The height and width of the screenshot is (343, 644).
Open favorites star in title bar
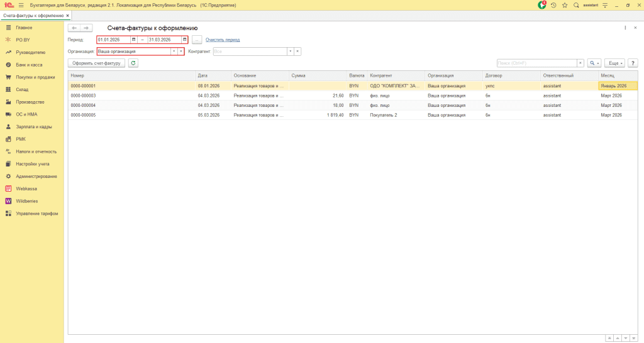point(565,5)
